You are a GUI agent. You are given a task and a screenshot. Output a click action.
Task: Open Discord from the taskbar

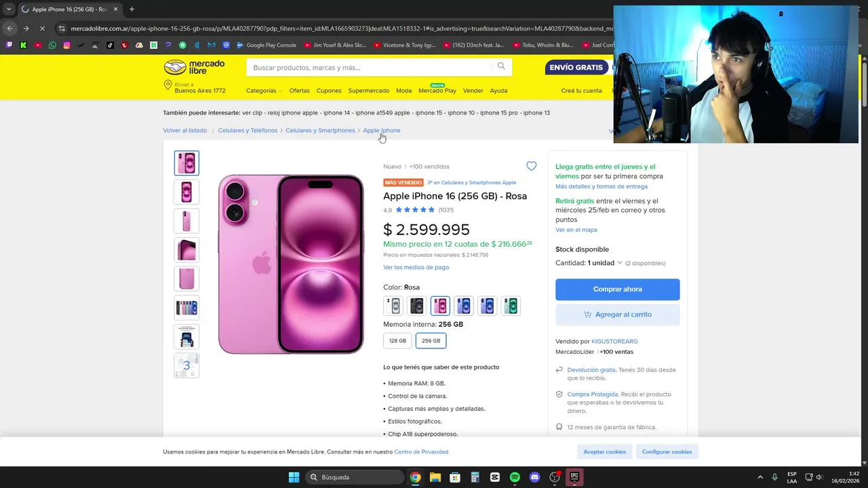(x=534, y=477)
